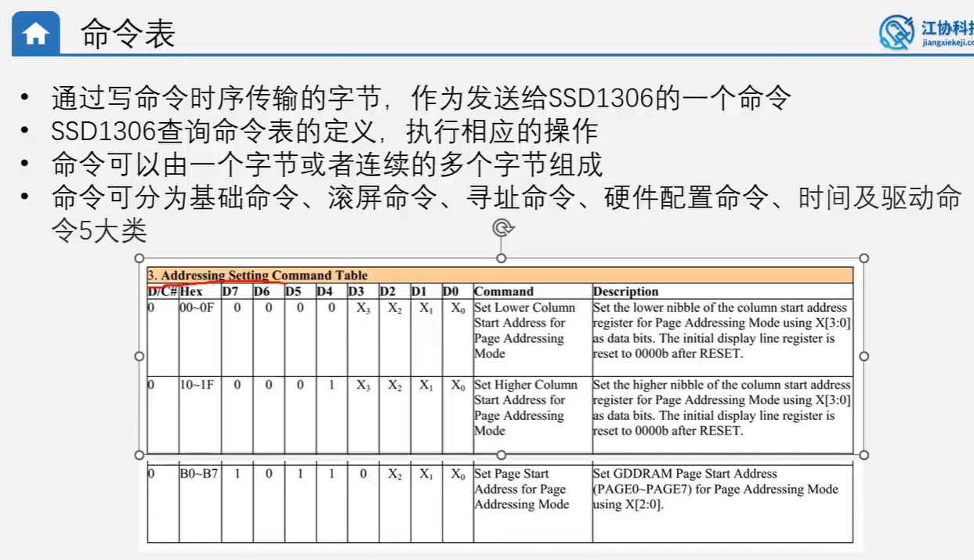Select the top-center sizing handle of the image
The image size is (974, 560).
501,258
